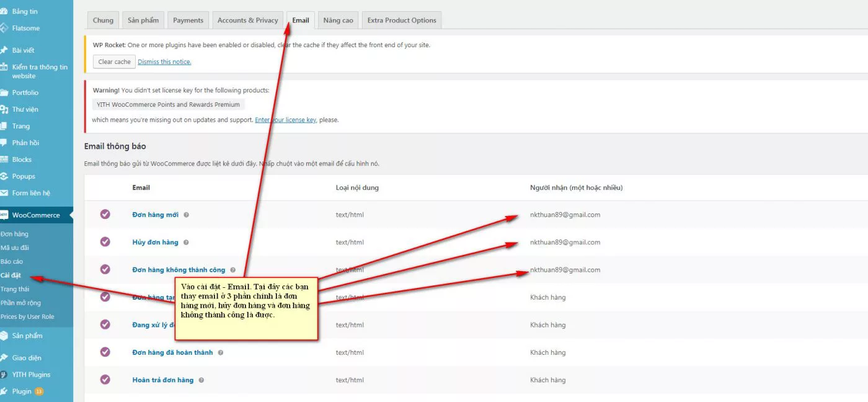Toggle the Hủy đơn hàng email status checkmark
This screenshot has height=402, width=868.
(x=105, y=242)
